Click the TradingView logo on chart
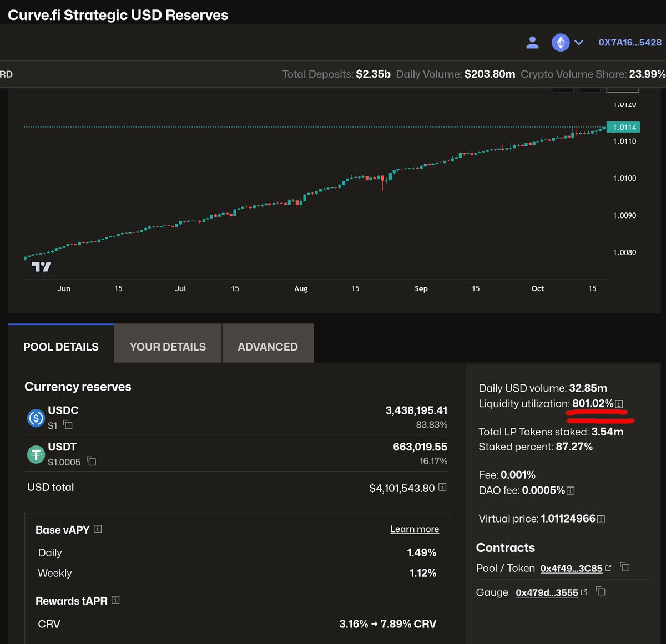Image resolution: width=666 pixels, height=644 pixels. point(41,267)
